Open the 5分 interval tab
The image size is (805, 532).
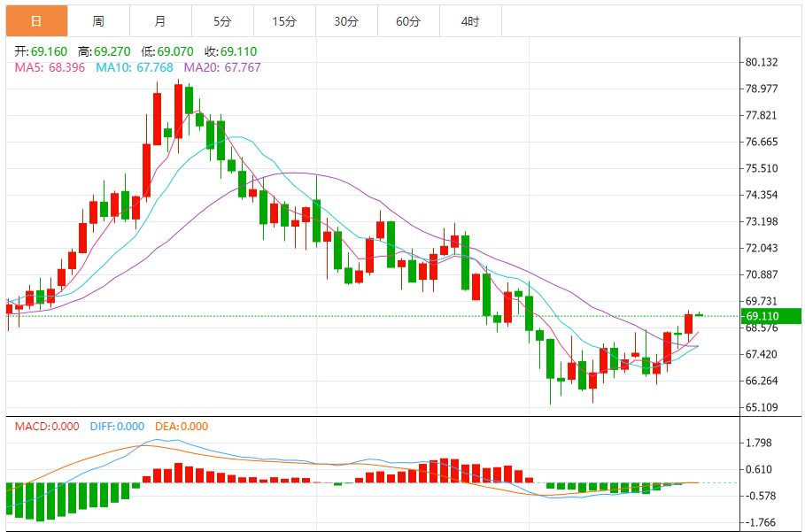[x=223, y=21]
